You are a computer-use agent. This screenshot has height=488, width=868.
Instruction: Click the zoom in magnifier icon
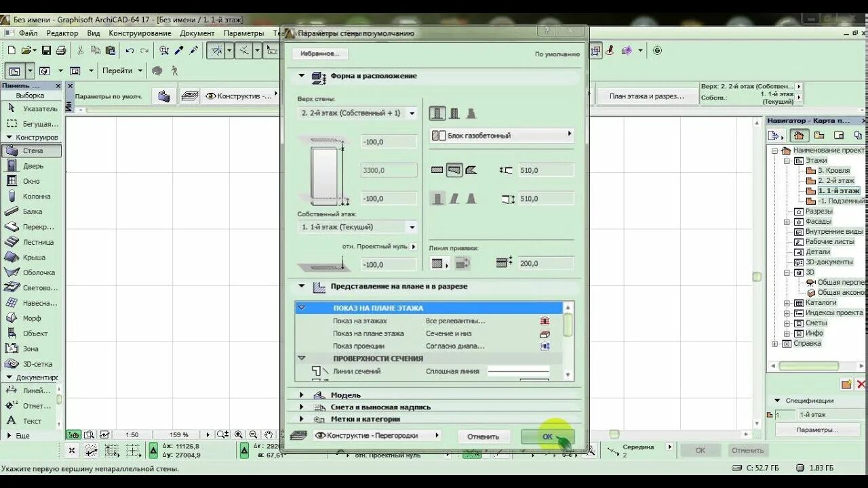pyautogui.click(x=239, y=434)
